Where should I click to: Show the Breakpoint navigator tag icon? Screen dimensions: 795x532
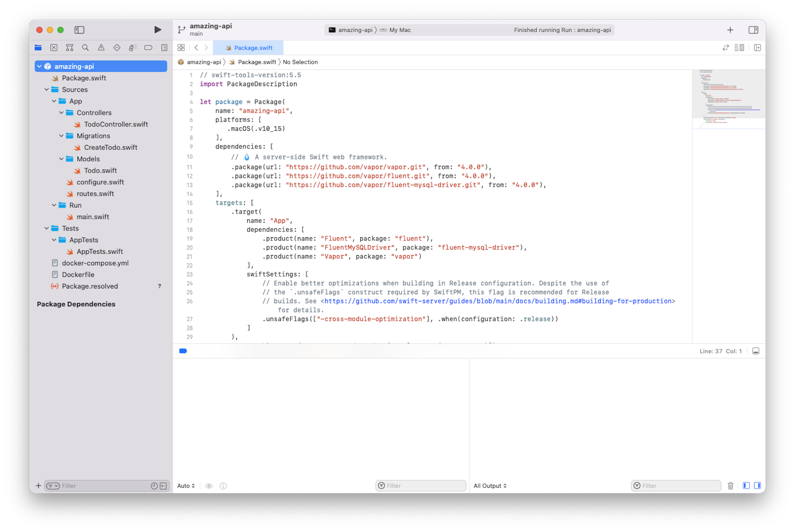148,47
